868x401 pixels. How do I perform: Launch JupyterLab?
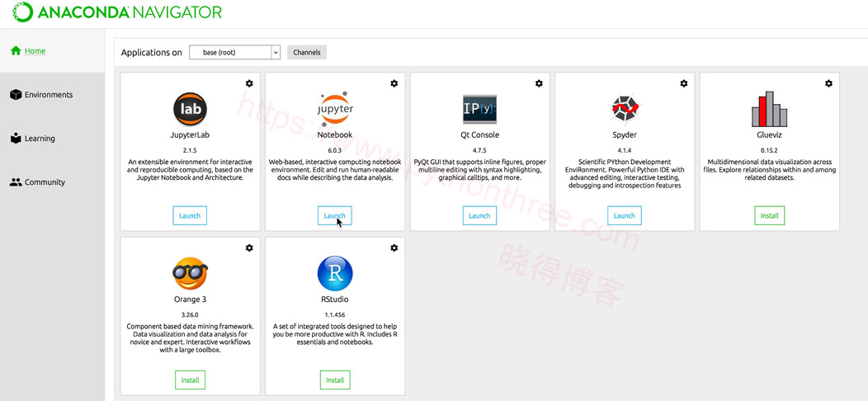[x=190, y=215]
